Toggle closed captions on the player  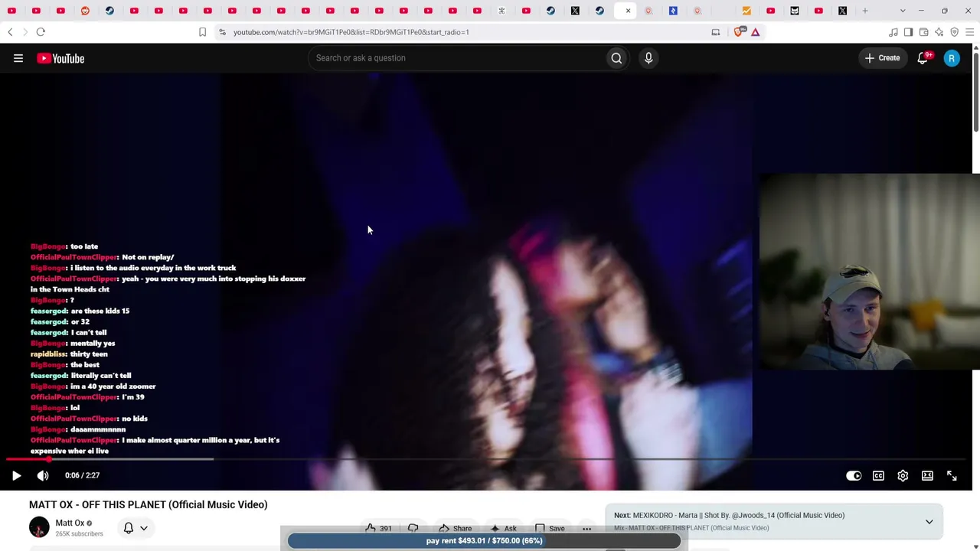tap(878, 476)
